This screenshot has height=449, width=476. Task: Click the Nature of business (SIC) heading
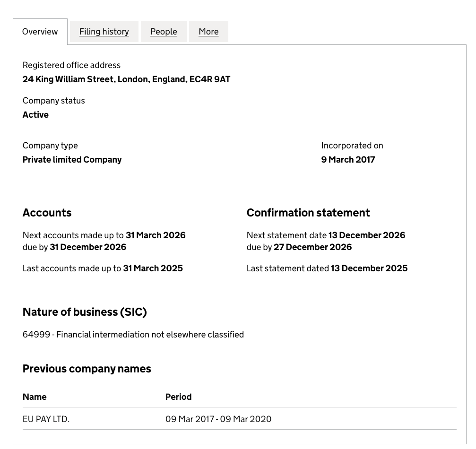[85, 312]
